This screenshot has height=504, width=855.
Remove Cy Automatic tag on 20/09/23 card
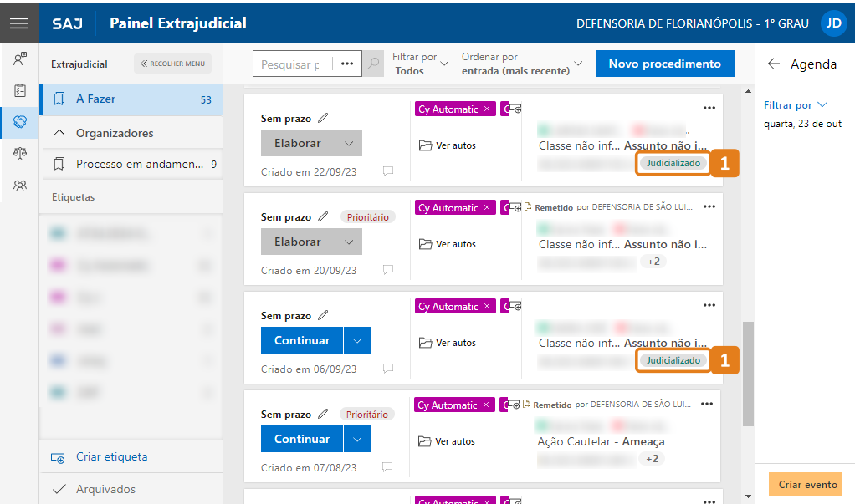[x=487, y=207]
